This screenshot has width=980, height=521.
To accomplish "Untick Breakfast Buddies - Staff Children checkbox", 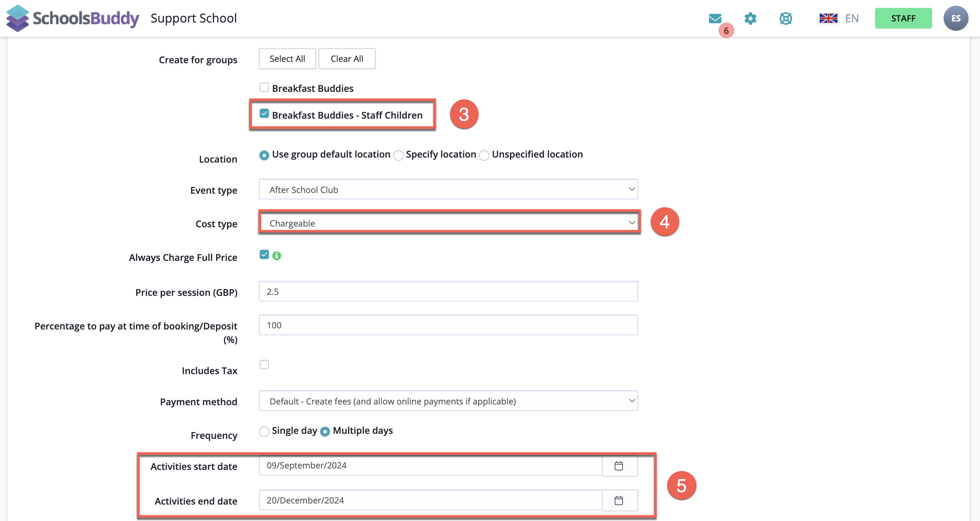I will (x=264, y=113).
